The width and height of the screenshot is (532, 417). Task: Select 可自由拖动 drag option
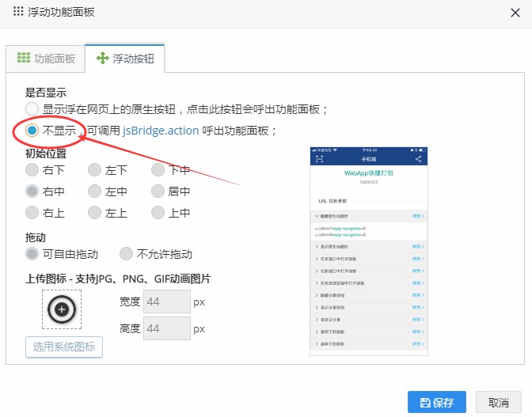pos(32,253)
